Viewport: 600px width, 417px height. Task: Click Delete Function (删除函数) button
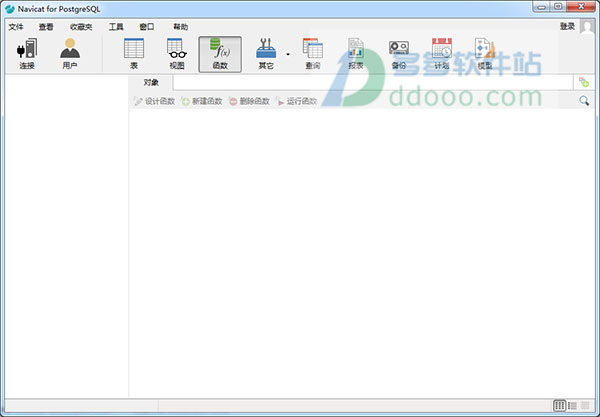coord(249,101)
